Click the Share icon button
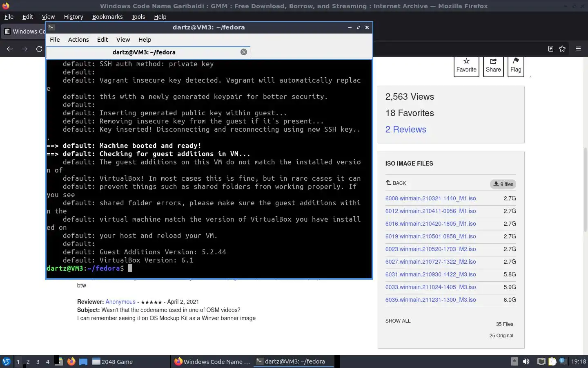Screen dimensions: 588x368 (x=493, y=66)
